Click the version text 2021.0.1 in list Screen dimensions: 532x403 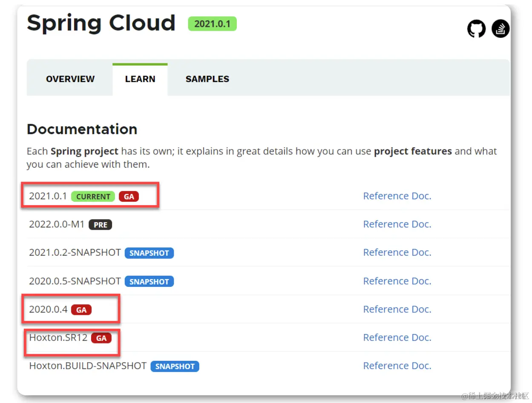click(x=48, y=196)
